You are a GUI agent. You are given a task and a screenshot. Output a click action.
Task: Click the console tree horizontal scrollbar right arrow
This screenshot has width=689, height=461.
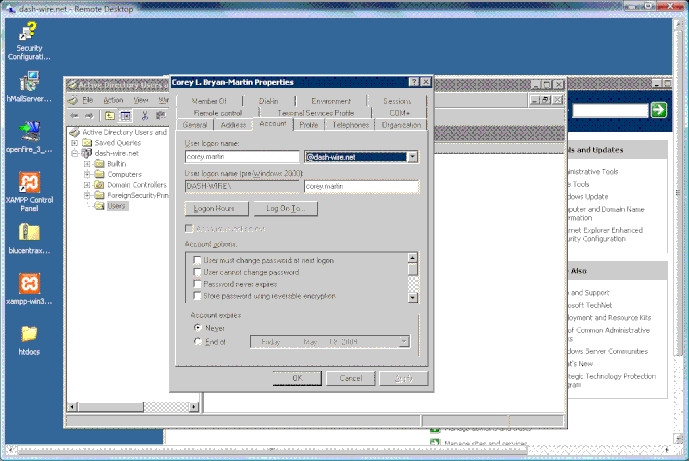point(194,407)
